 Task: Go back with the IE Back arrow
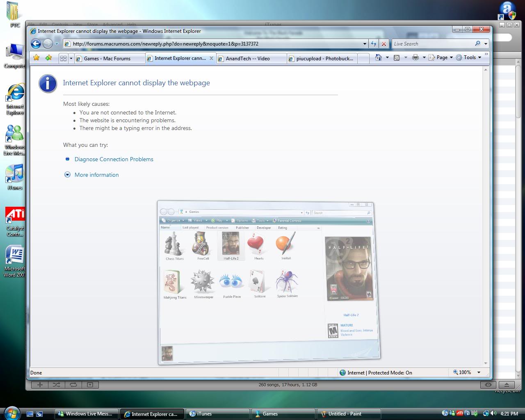tap(36, 43)
